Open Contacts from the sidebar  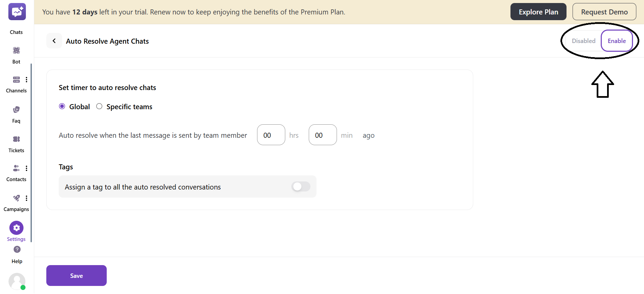tap(16, 168)
